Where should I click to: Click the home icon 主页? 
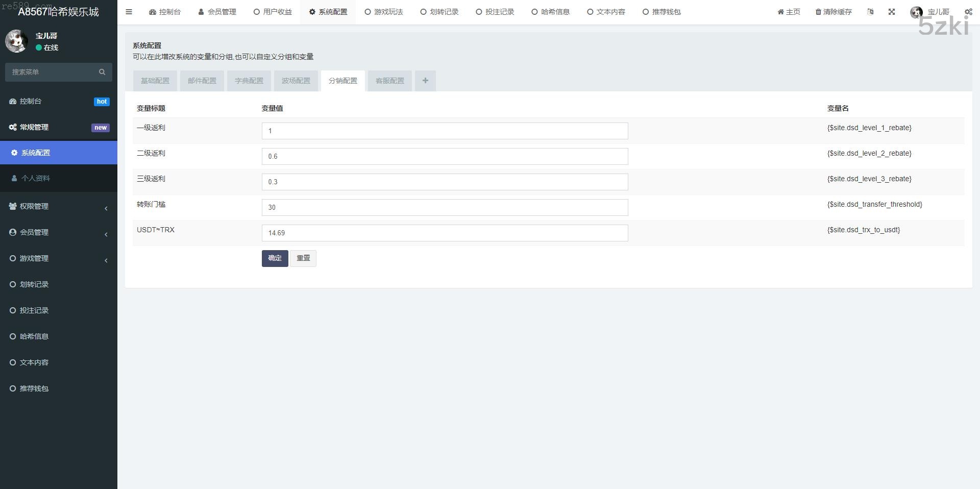click(x=780, y=12)
